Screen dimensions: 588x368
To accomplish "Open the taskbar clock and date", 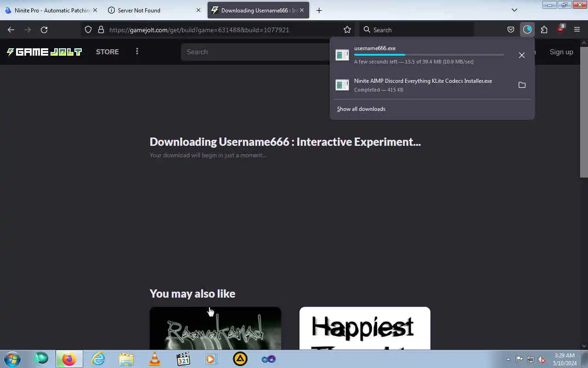I will coord(565,359).
